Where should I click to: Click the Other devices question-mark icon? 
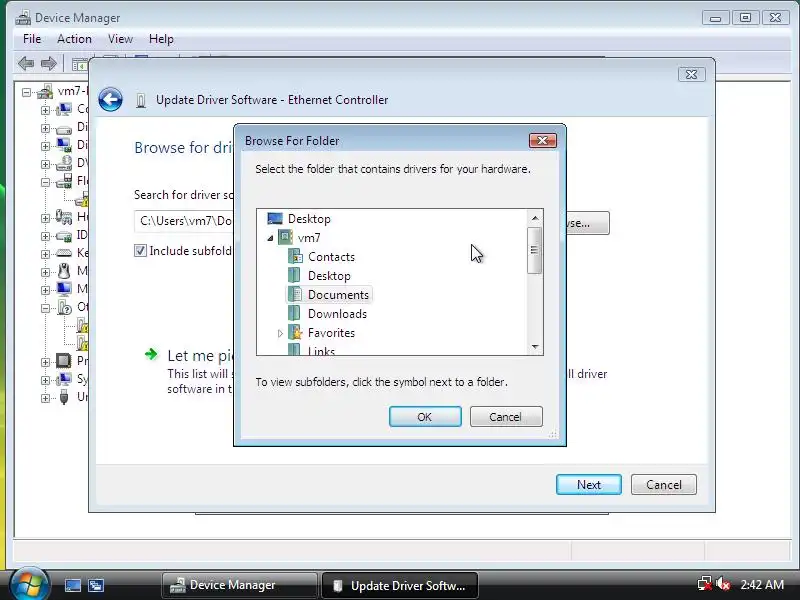click(65, 307)
